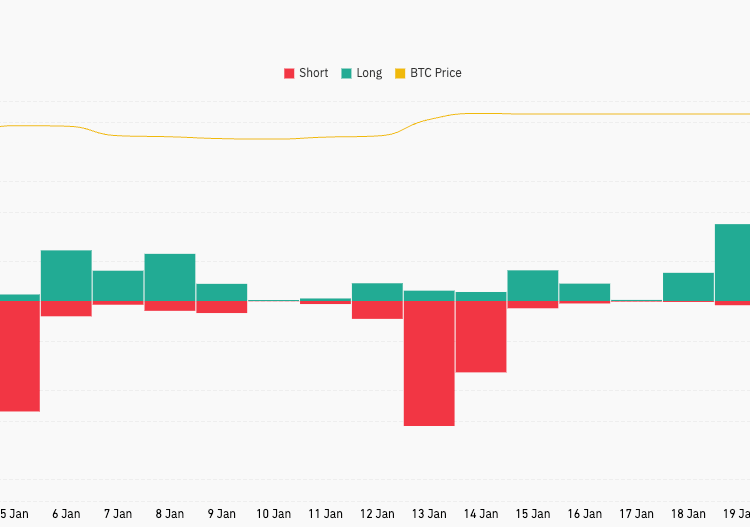Click the green Long bar on 6 Jan

[x=66, y=275]
